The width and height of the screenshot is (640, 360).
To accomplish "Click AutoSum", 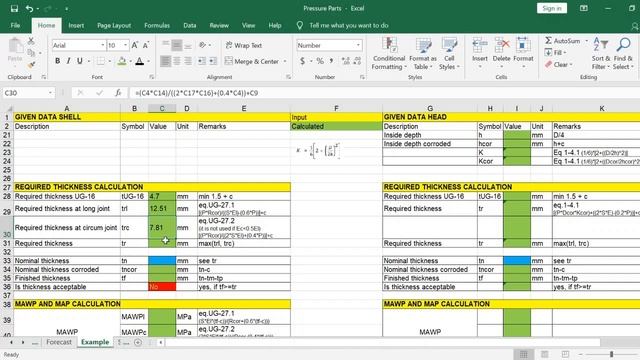I will (562, 41).
